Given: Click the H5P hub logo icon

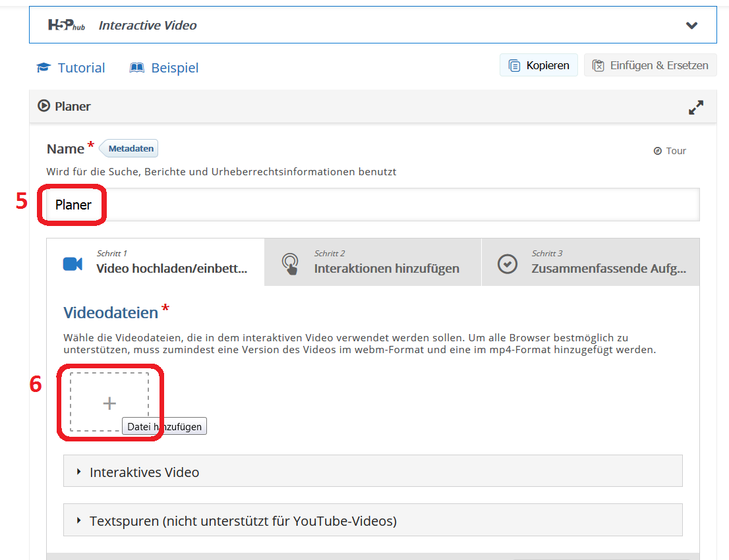Looking at the screenshot, I should click(x=67, y=25).
